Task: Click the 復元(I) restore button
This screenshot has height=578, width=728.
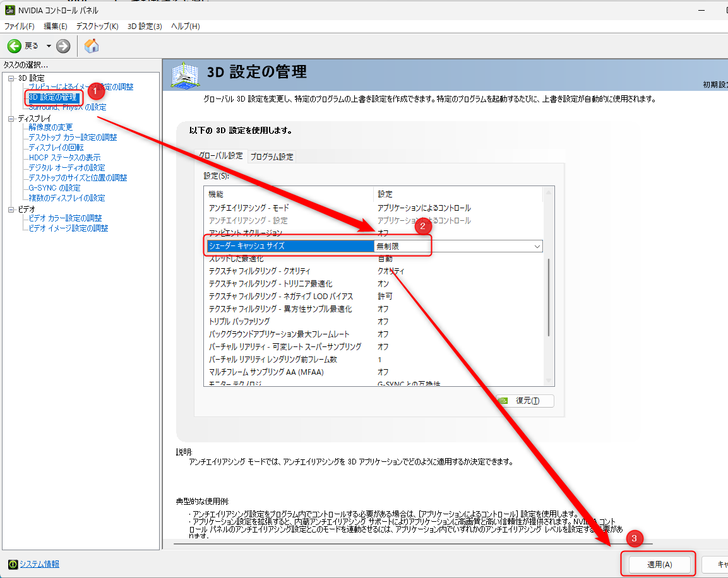Action: [525, 401]
